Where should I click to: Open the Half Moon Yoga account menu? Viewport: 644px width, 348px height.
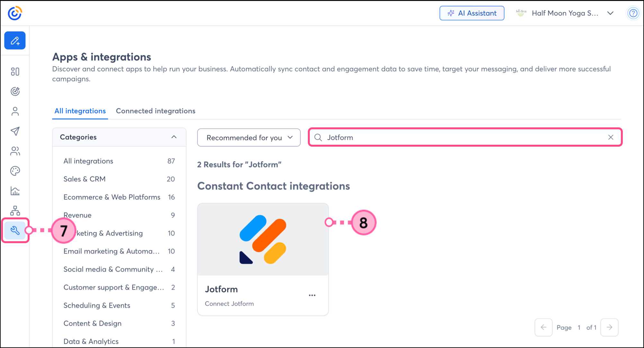point(565,13)
